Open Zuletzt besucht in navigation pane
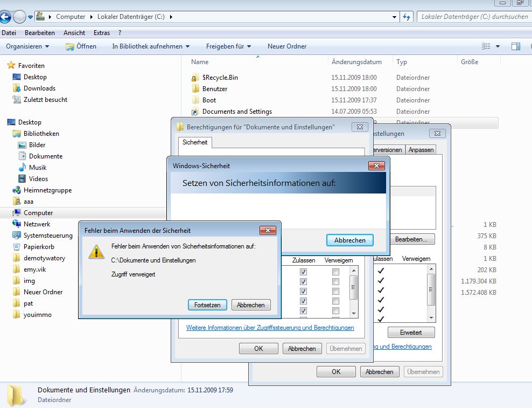The height and width of the screenshot is (408, 532). click(x=45, y=100)
